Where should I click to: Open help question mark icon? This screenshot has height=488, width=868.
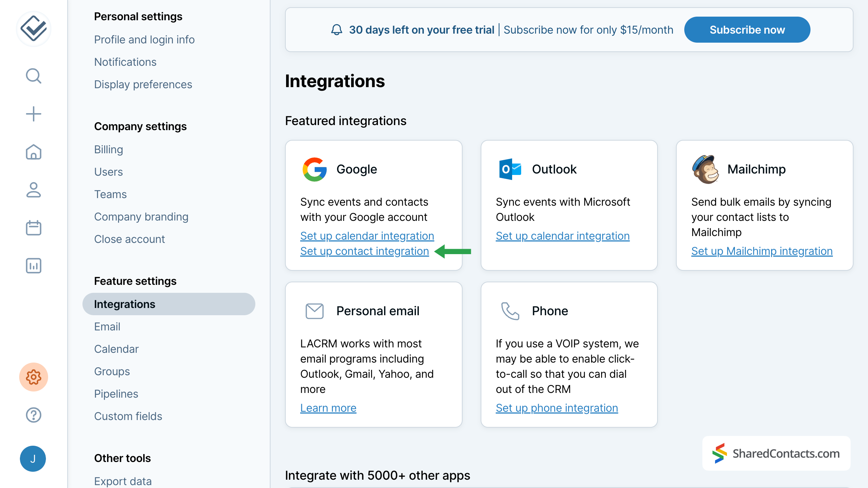click(34, 415)
